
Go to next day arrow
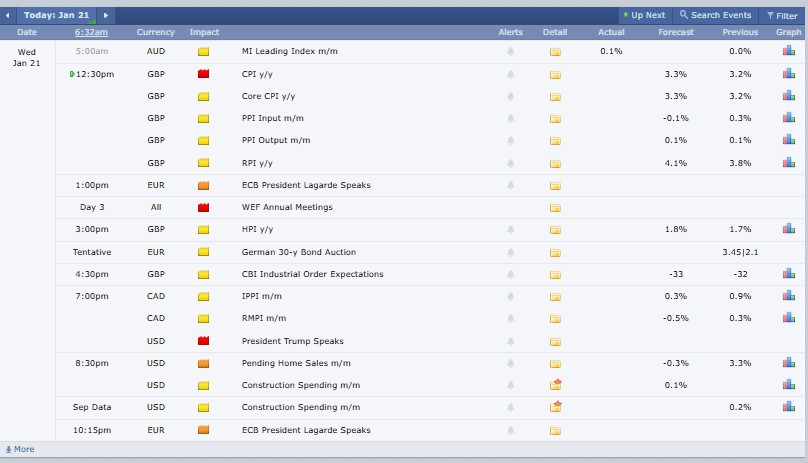[x=106, y=16]
